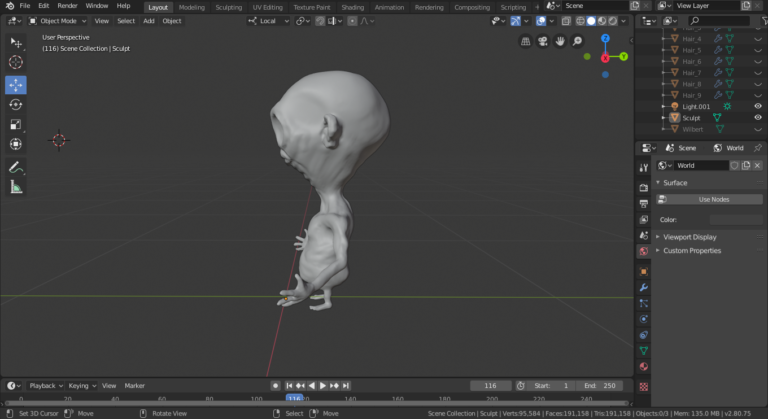
Task: Expand the Viewport Display panel
Action: pyautogui.click(x=690, y=237)
